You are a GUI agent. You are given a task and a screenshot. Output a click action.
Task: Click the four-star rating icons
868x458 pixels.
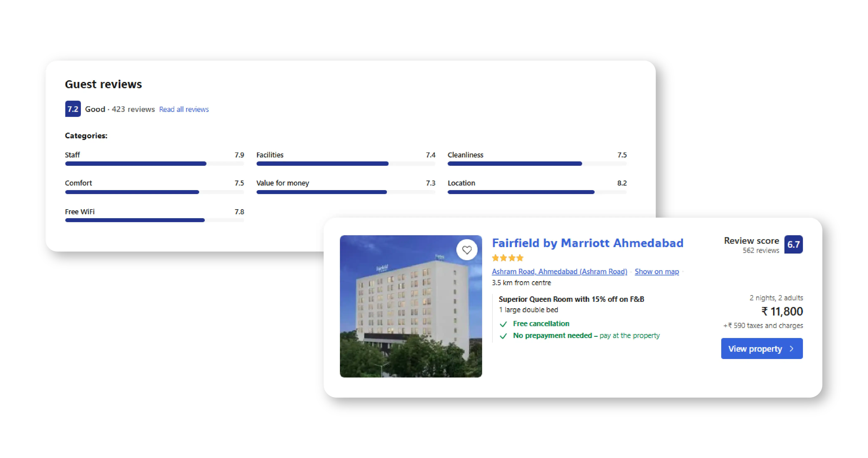coord(507,258)
